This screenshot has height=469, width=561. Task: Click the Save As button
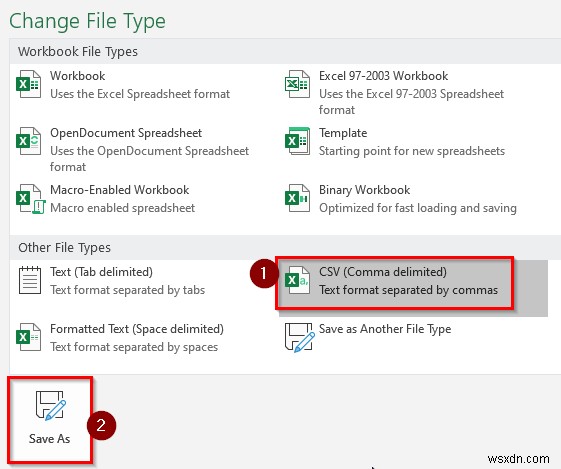point(50,419)
